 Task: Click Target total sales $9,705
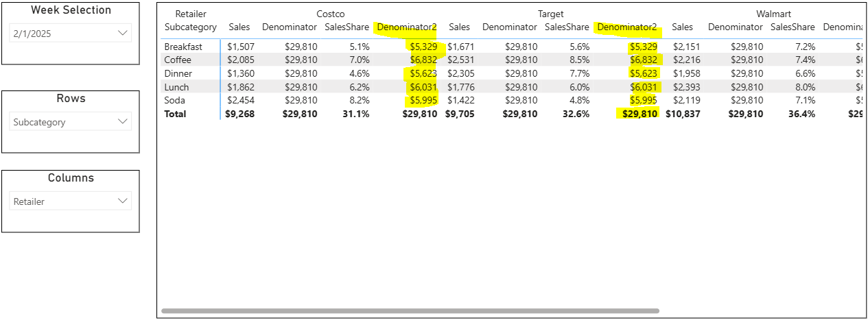[460, 114]
